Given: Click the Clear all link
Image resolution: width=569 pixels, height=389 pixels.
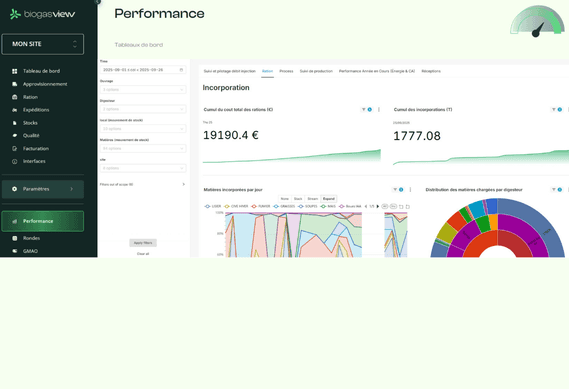Looking at the screenshot, I should (x=143, y=254).
